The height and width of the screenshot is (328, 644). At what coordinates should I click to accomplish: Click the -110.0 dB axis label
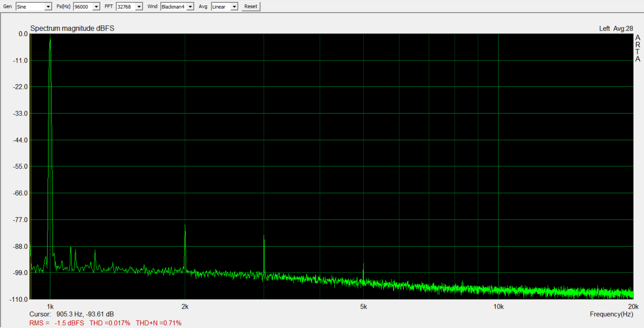19,299
